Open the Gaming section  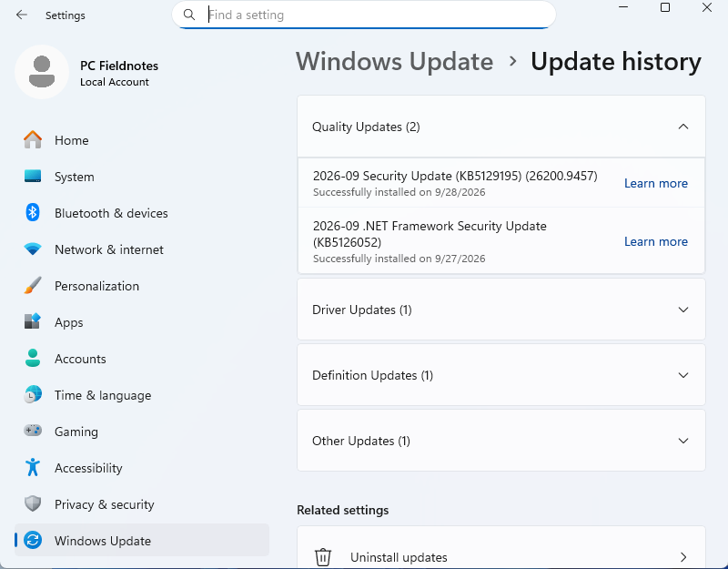click(x=142, y=432)
